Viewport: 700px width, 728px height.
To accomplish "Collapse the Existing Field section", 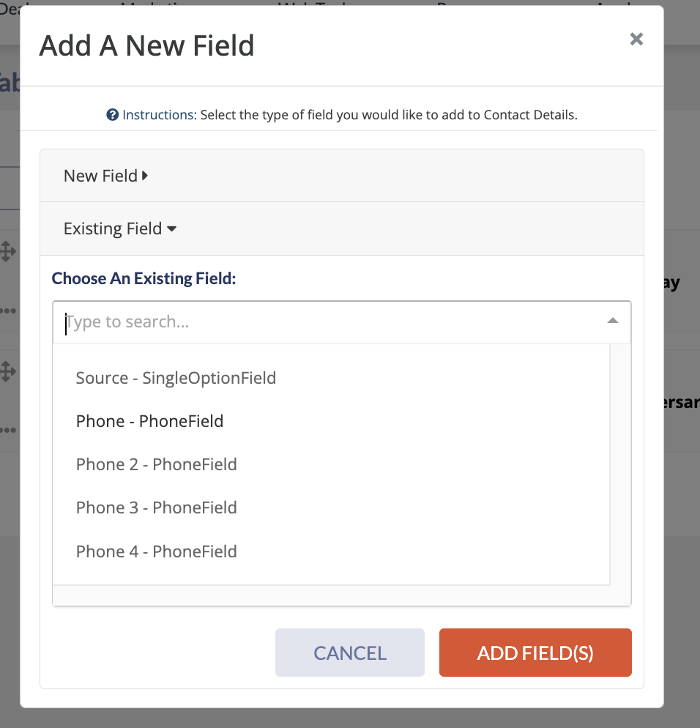I will click(x=342, y=229).
